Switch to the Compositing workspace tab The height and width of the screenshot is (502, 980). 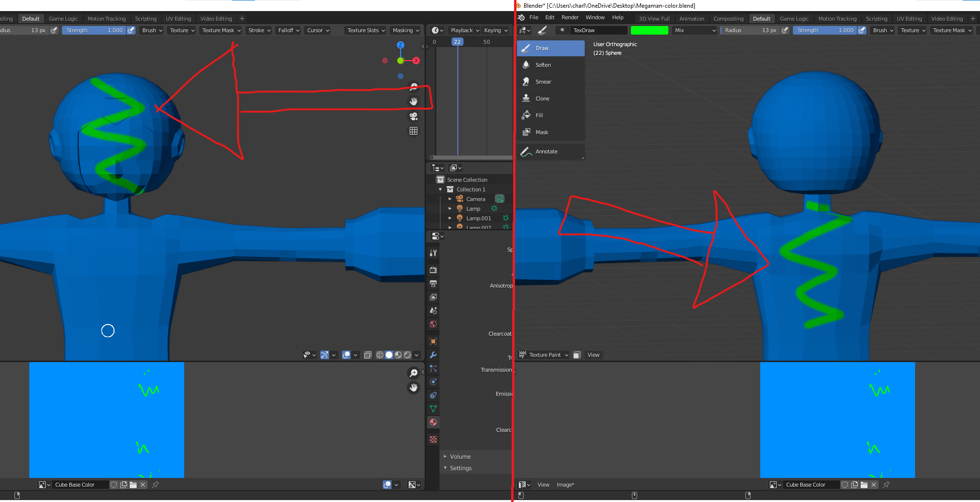[728, 19]
